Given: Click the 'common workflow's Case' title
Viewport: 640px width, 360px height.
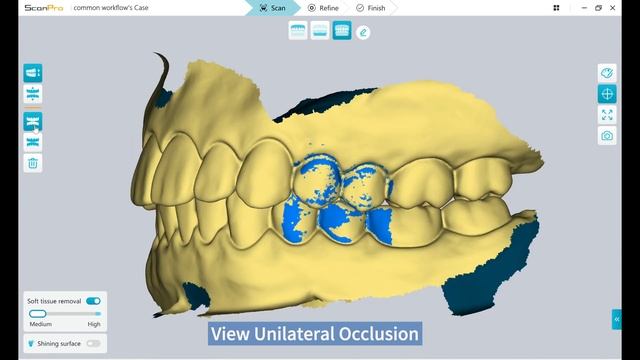Looking at the screenshot, I should 111,8.
